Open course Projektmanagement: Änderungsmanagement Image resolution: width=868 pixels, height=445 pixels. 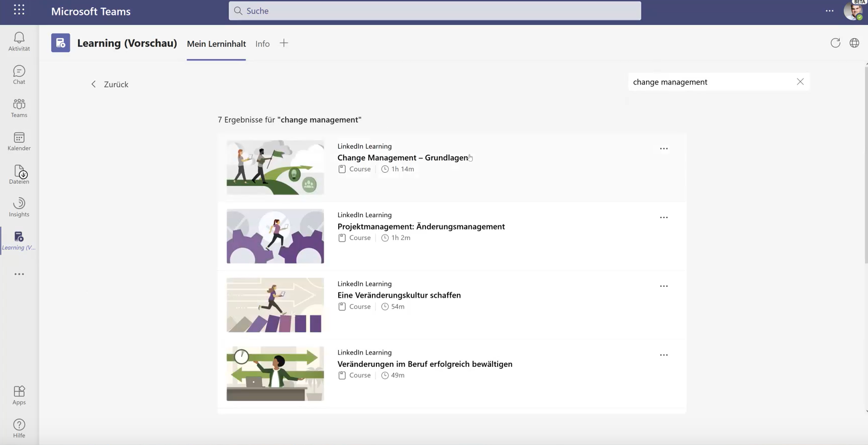[421, 226]
